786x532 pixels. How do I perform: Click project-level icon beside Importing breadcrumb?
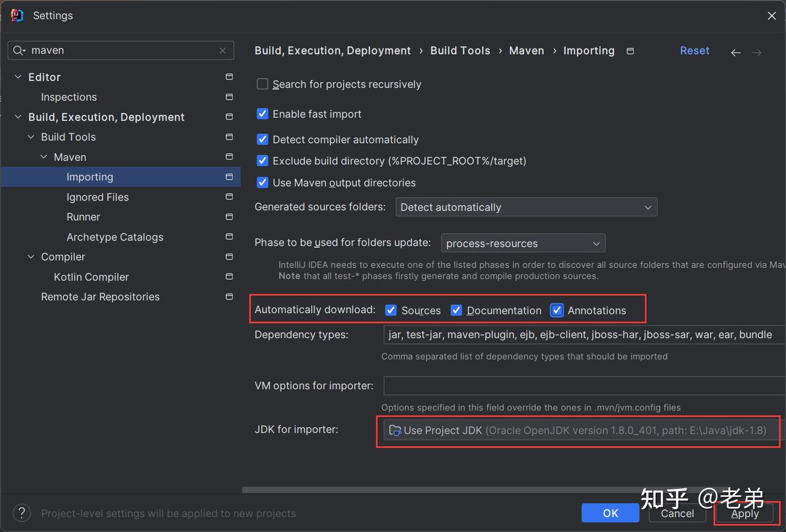click(630, 51)
